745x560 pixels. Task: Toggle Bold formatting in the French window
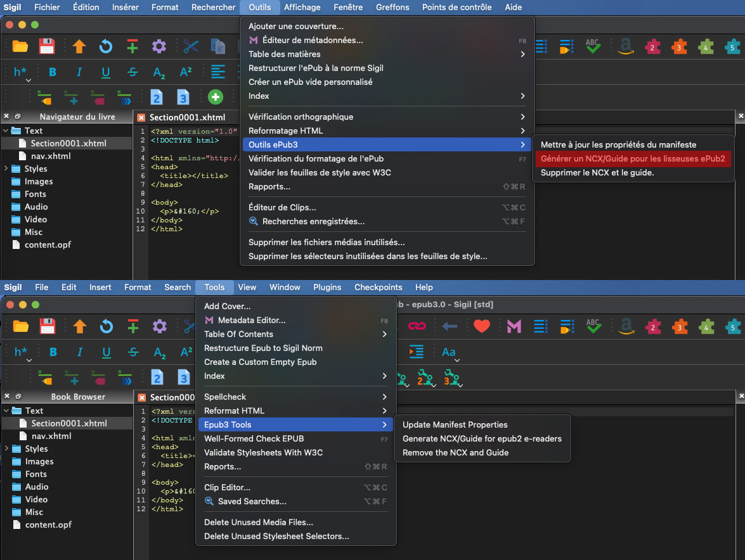53,72
